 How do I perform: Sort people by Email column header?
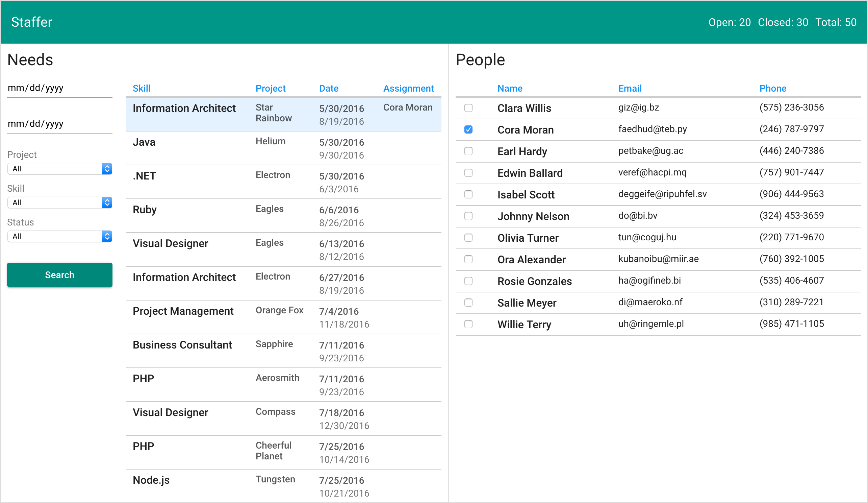pyautogui.click(x=629, y=88)
